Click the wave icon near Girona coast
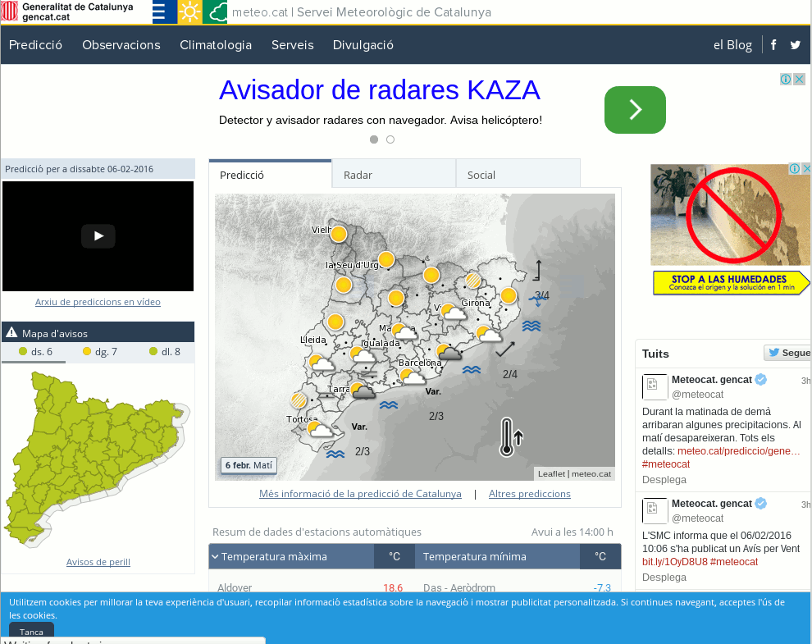Image resolution: width=812 pixels, height=644 pixels. (x=531, y=326)
